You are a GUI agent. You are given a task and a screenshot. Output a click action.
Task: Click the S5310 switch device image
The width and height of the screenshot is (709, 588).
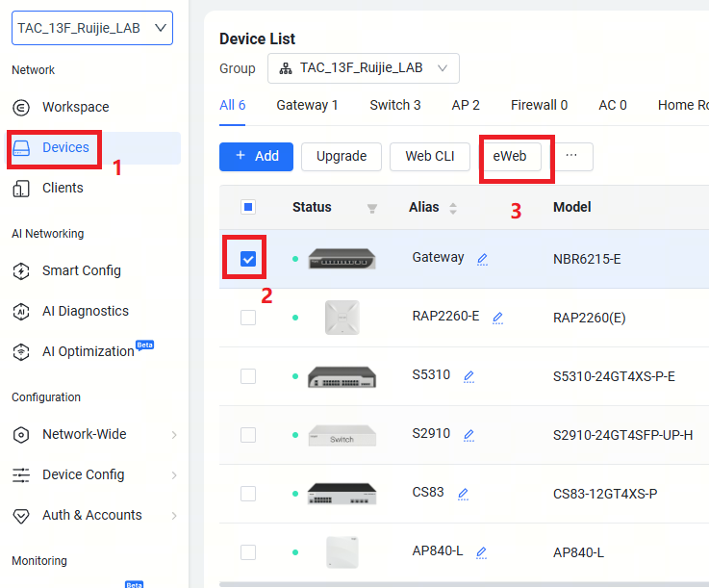342,376
